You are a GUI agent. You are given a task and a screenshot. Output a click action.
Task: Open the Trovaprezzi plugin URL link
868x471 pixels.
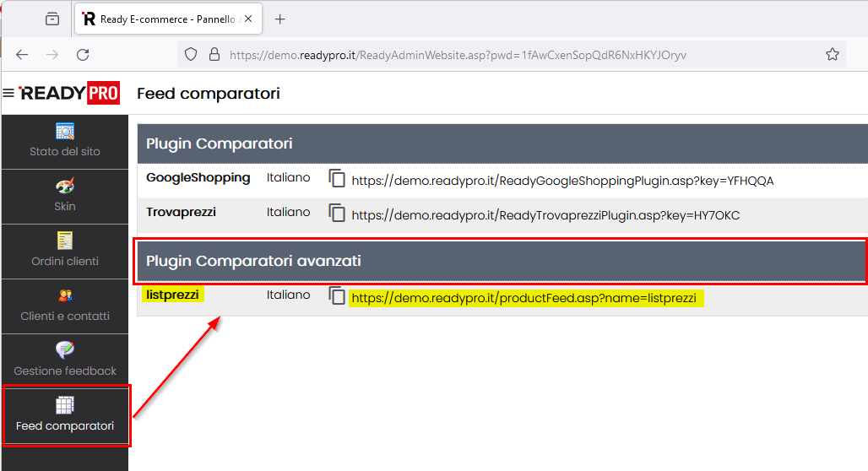tap(545, 215)
